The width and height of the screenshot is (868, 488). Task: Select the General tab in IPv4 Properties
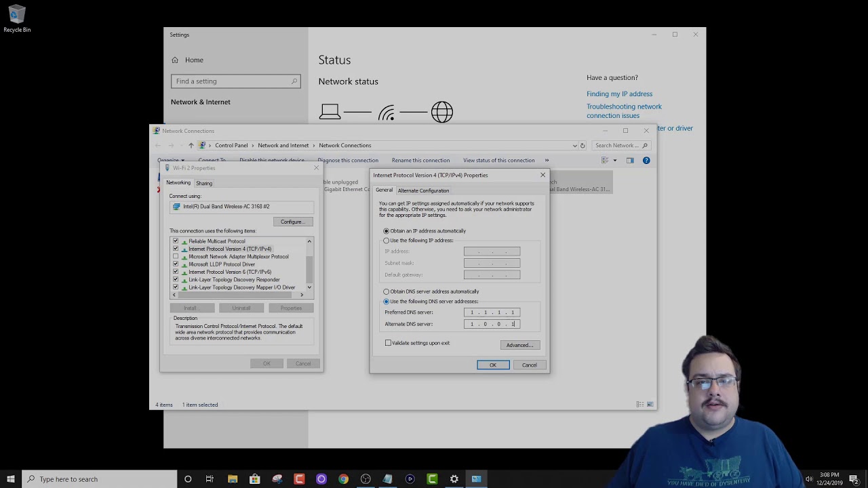[x=384, y=190]
